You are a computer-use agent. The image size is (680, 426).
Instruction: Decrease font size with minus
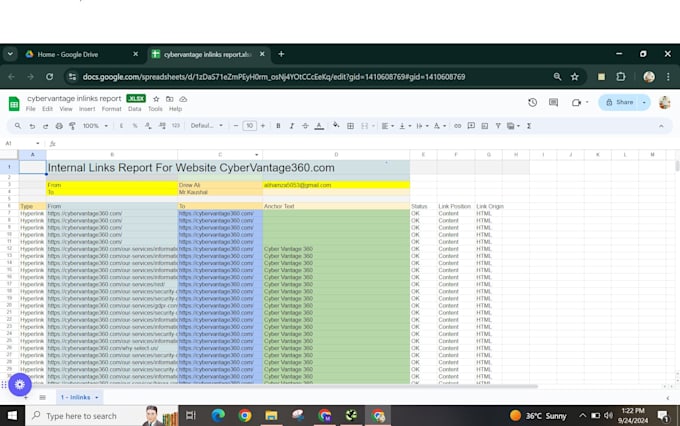235,126
